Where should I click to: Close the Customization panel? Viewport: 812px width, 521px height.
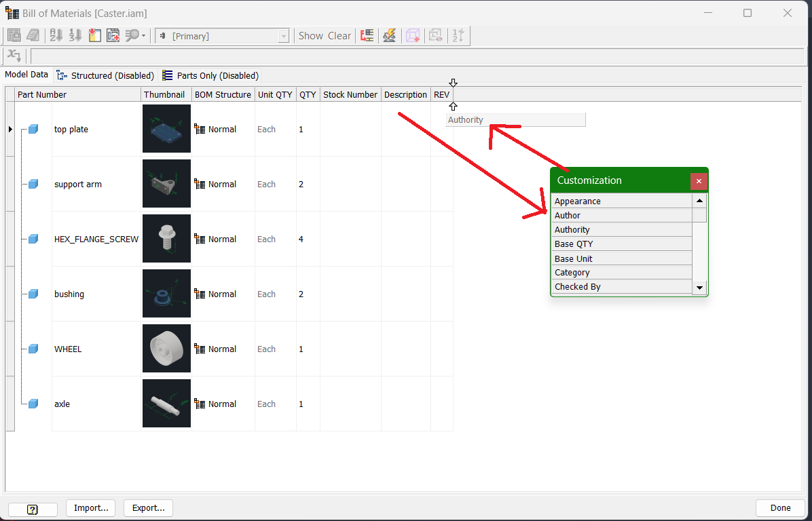pyautogui.click(x=699, y=181)
